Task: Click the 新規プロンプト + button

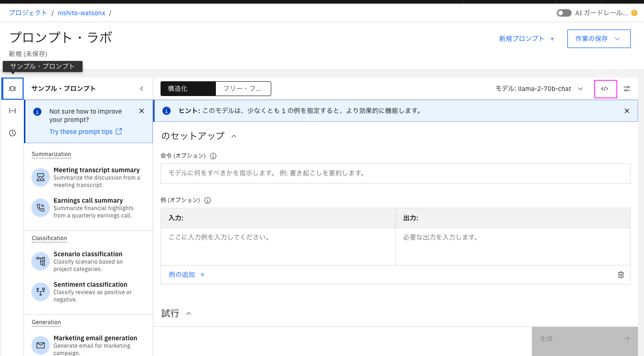Action: click(x=527, y=39)
